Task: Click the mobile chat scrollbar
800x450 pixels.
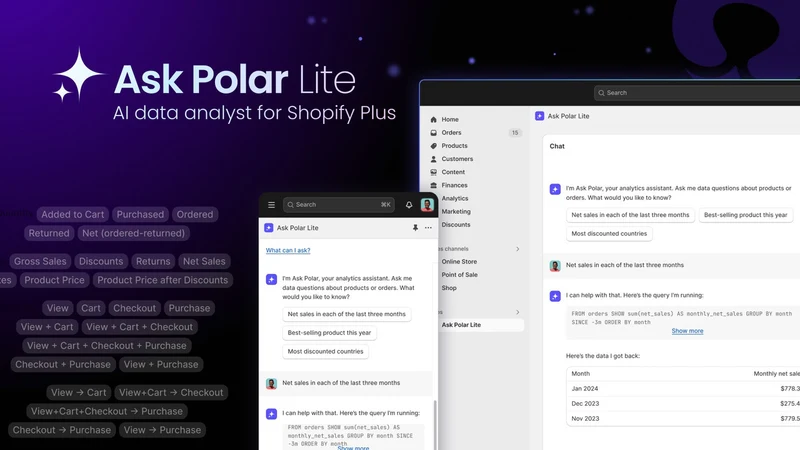Action: 435,424
